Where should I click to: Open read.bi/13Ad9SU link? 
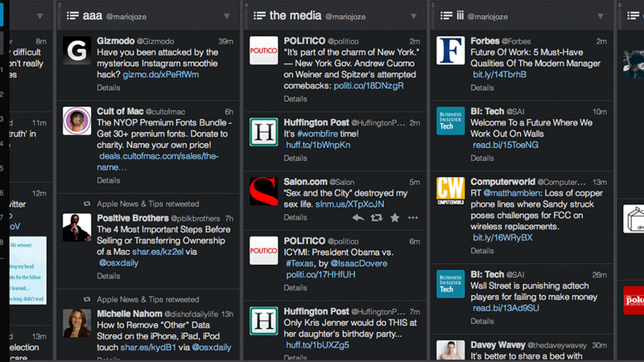coord(506,308)
